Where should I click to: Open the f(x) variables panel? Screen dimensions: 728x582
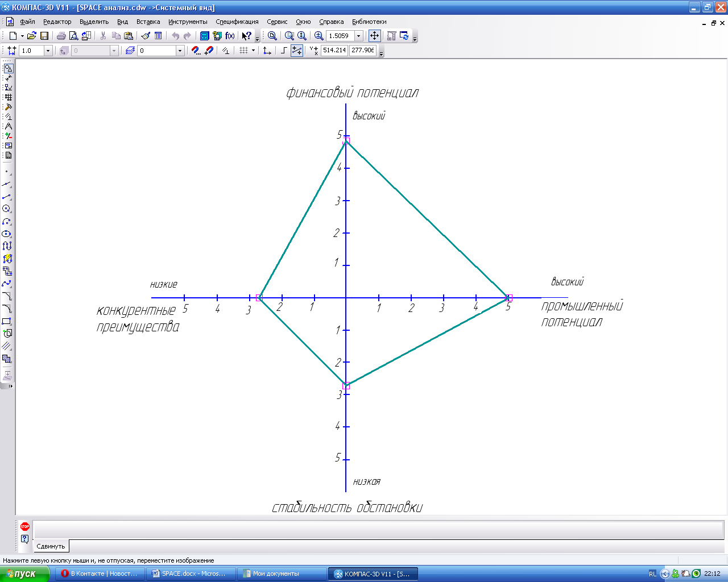[230, 36]
